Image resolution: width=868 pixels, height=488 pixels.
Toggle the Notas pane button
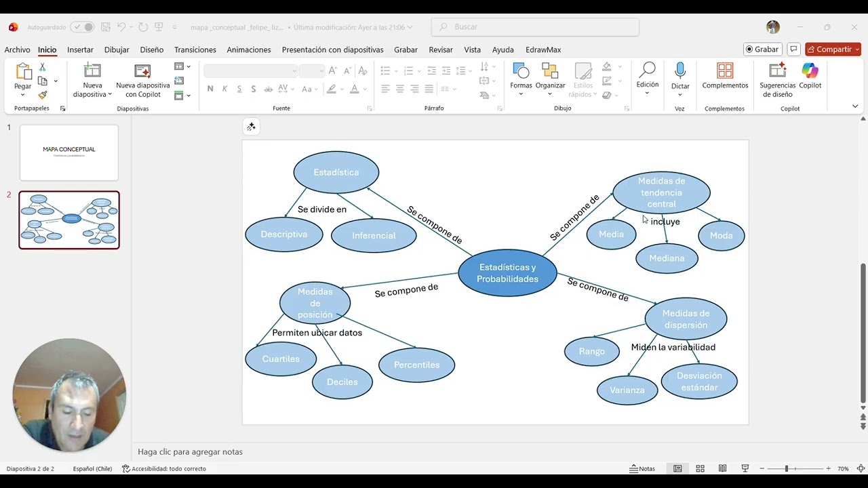tap(642, 468)
